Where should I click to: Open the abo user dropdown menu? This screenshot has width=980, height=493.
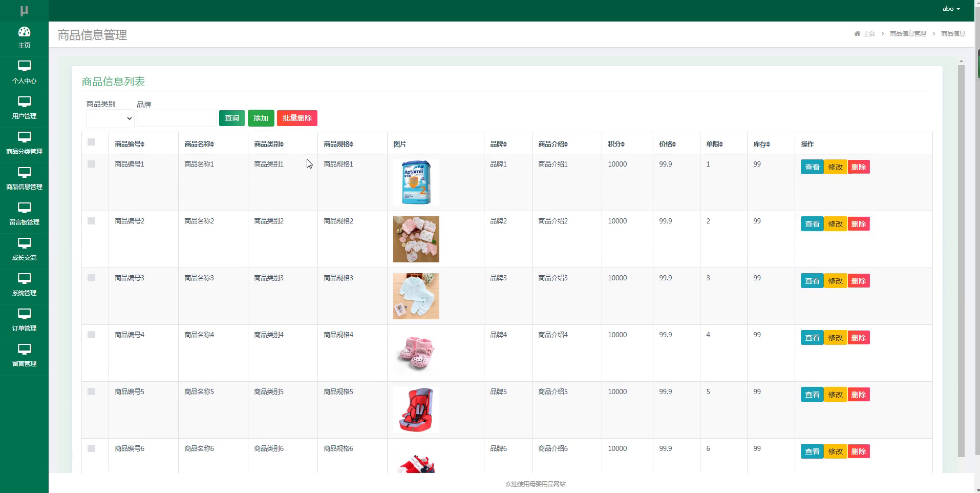(x=951, y=9)
